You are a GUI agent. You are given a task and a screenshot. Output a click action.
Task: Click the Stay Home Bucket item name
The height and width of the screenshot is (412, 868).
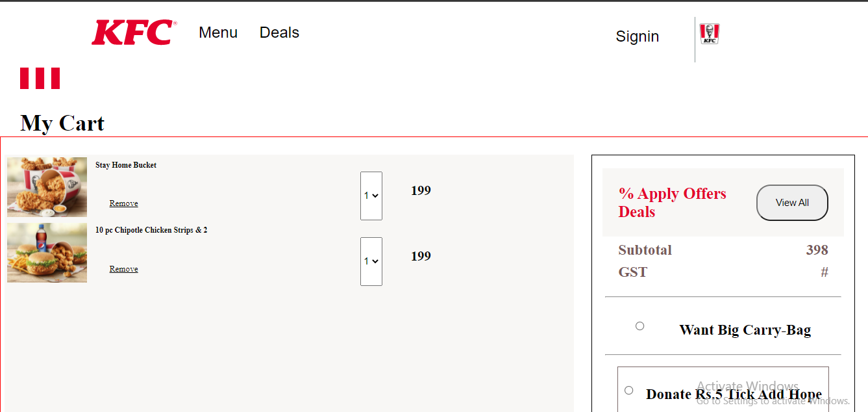126,165
